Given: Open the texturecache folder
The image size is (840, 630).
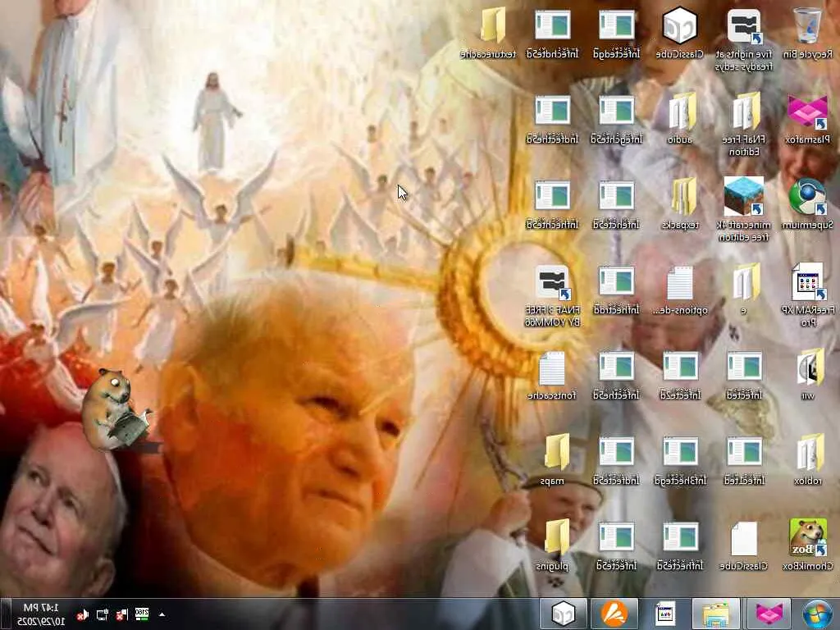Looking at the screenshot, I should coord(488,33).
